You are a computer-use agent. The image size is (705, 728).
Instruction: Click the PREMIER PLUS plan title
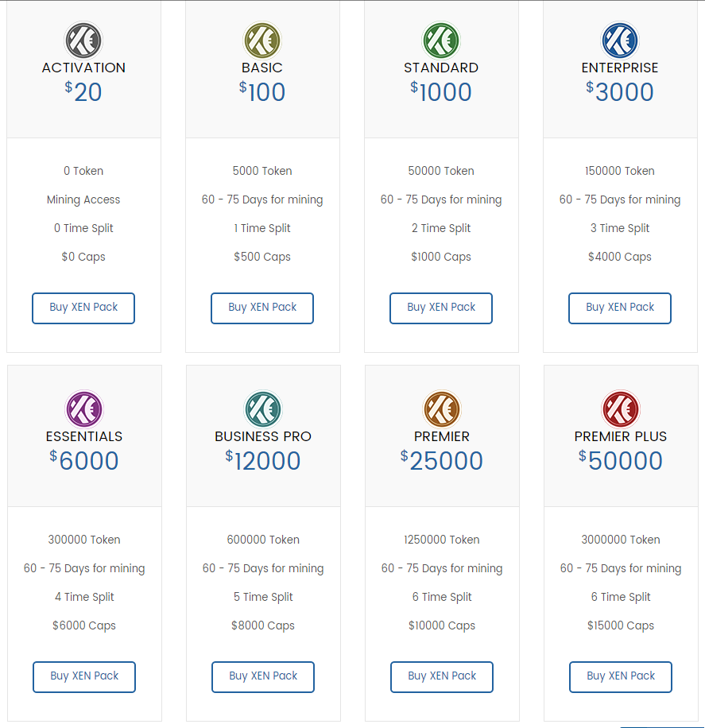click(621, 436)
